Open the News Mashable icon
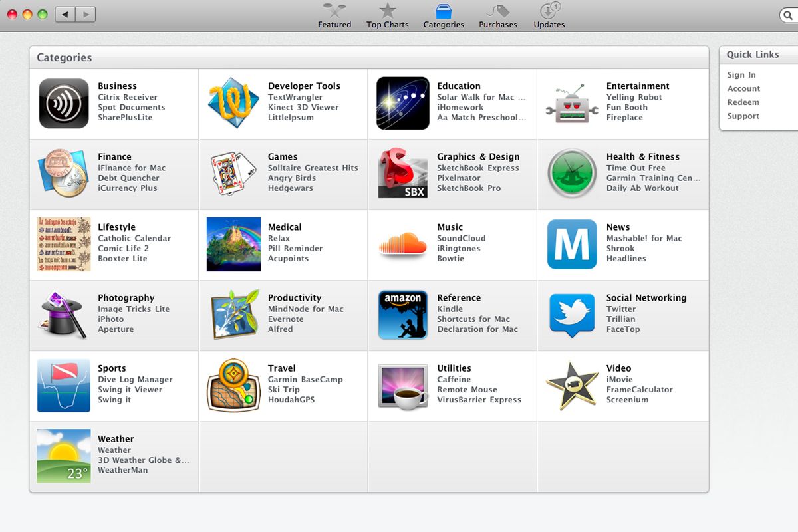 [x=572, y=244]
